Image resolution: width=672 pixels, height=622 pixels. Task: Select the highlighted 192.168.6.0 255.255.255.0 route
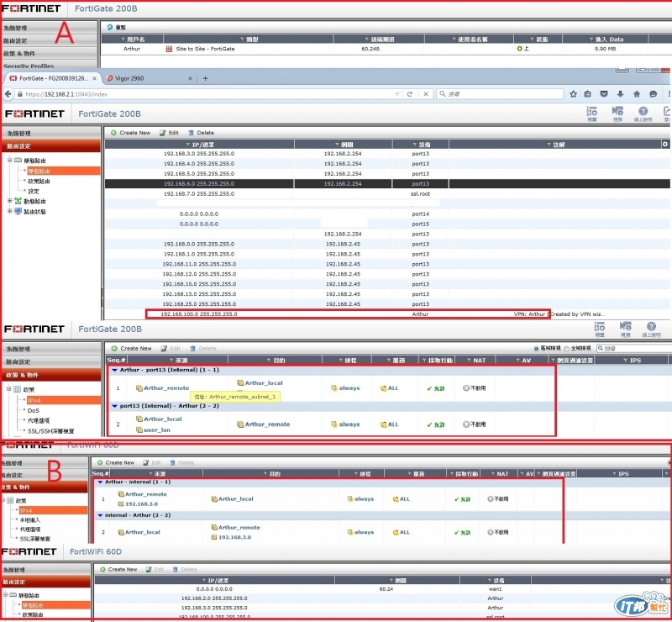point(387,183)
